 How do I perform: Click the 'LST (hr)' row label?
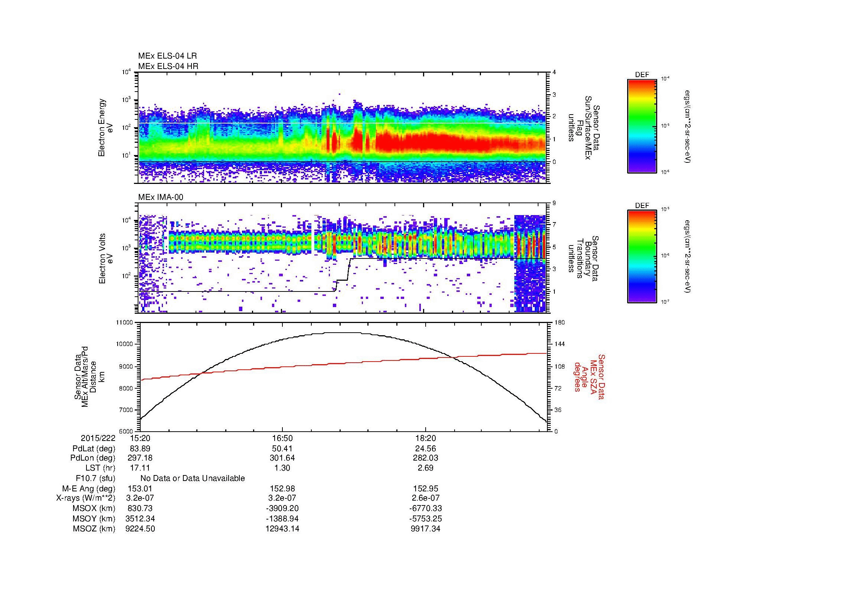(101, 468)
